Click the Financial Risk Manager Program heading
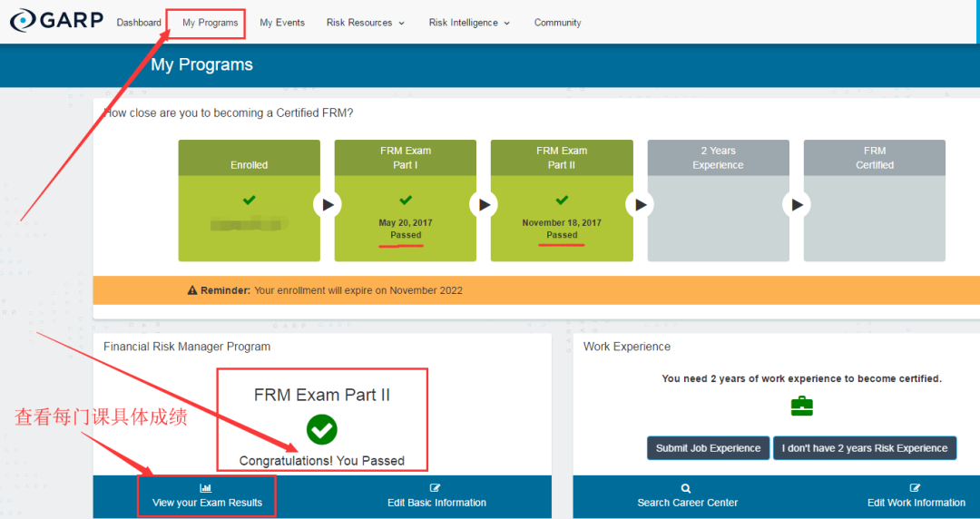Viewport: 980px width, 519px height. (187, 347)
